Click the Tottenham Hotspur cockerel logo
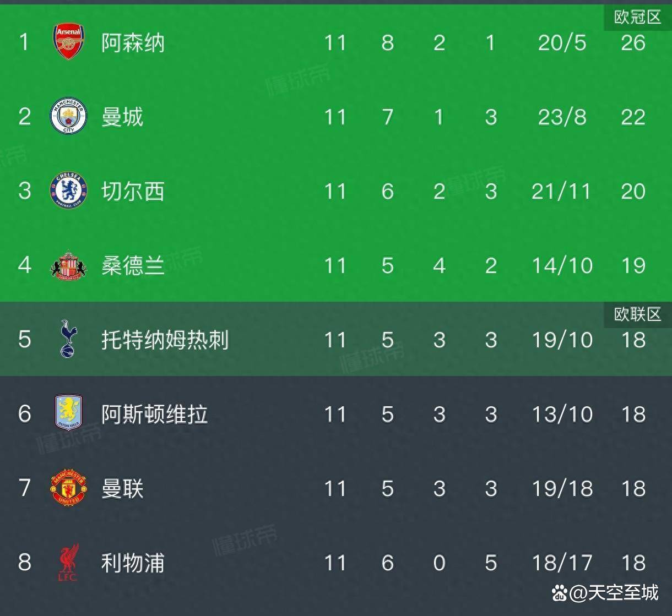The width and height of the screenshot is (672, 616). 69,339
